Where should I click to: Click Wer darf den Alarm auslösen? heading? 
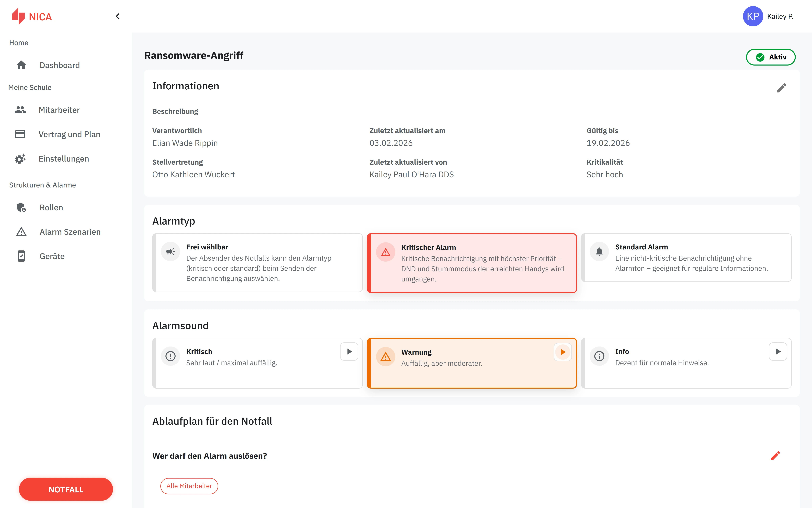pyautogui.click(x=210, y=456)
